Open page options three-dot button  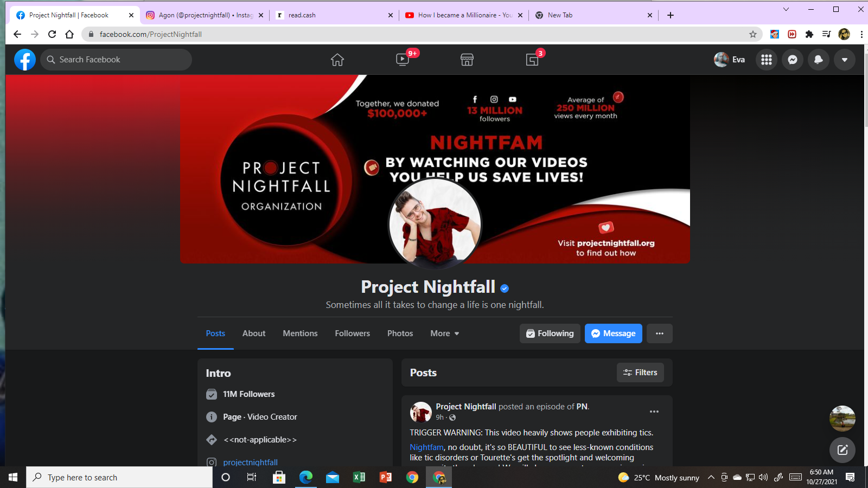pyautogui.click(x=660, y=333)
